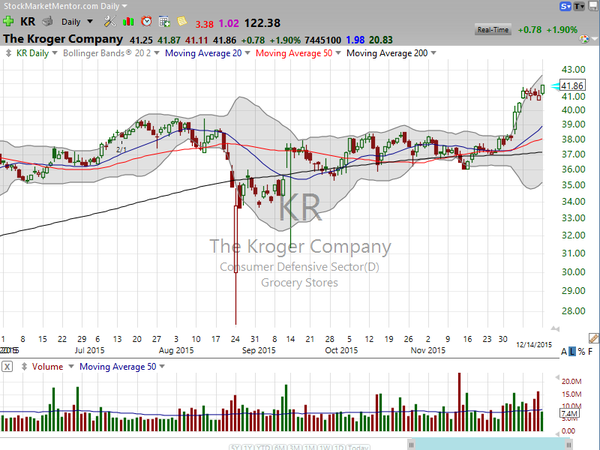Close the volume pane with X button
Viewport: 600px width, 450px height.
click(7, 367)
